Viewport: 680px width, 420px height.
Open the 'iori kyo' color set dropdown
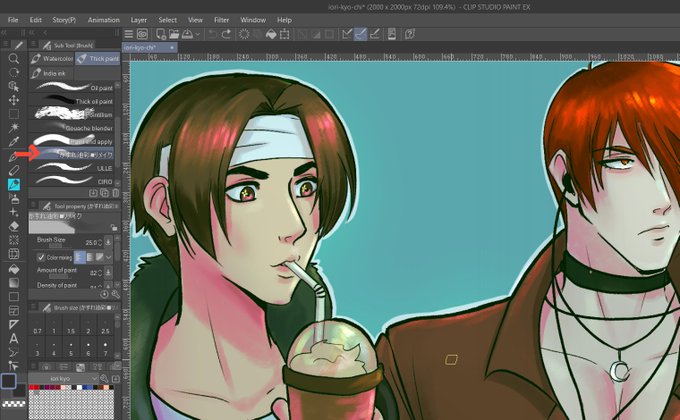pyautogui.click(x=63, y=378)
